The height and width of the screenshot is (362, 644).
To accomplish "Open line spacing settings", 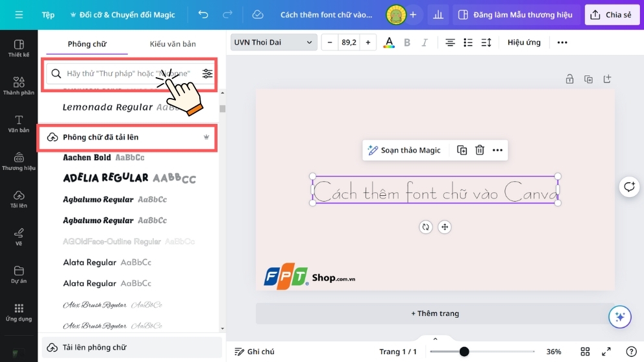I will coord(486,42).
